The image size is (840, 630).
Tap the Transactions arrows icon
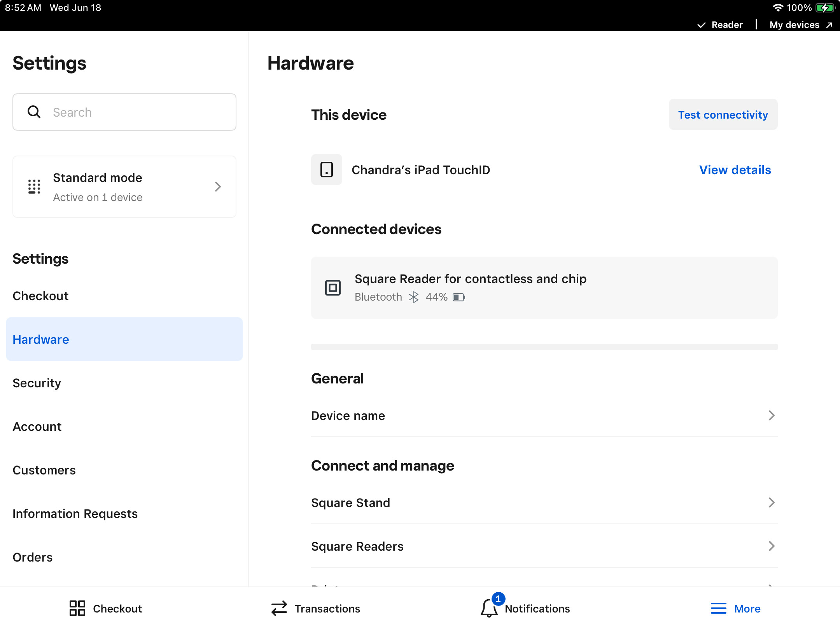coord(279,608)
